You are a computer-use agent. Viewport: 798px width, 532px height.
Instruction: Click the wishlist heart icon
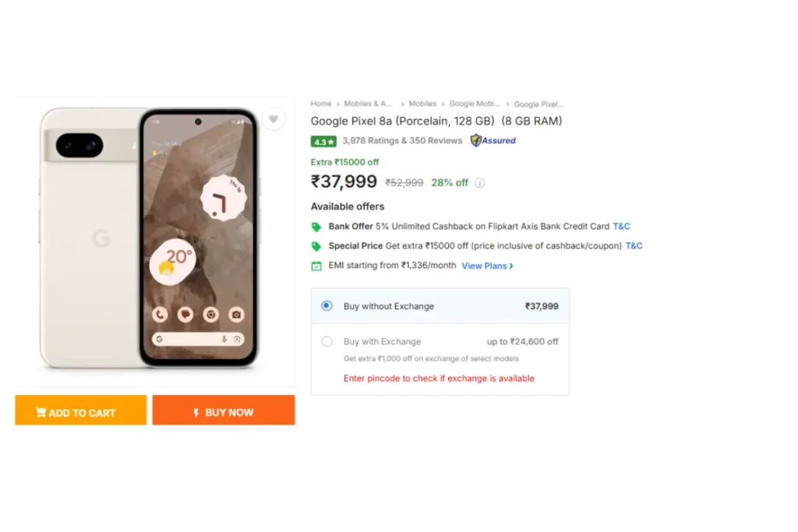pyautogui.click(x=274, y=119)
